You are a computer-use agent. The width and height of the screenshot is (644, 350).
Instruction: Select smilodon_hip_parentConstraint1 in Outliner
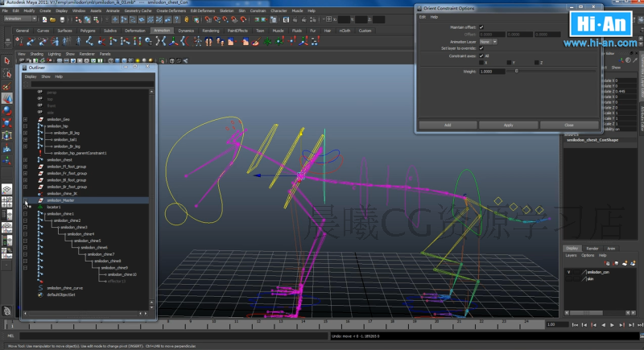[80, 153]
